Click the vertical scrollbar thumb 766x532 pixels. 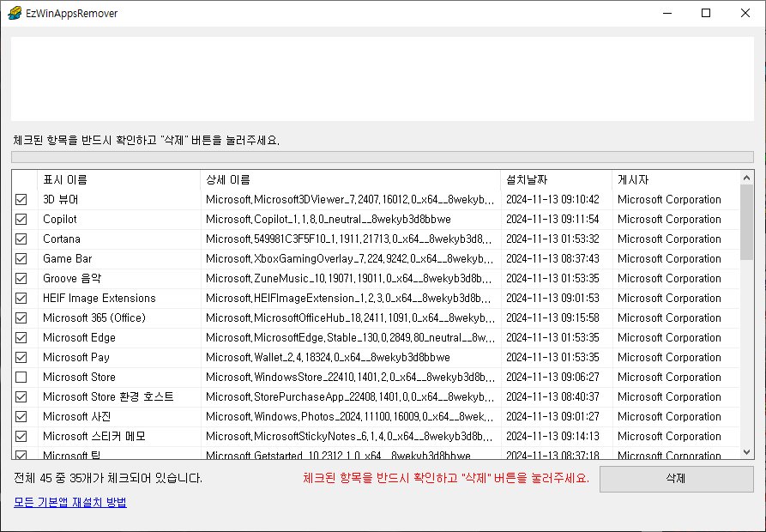click(x=746, y=222)
